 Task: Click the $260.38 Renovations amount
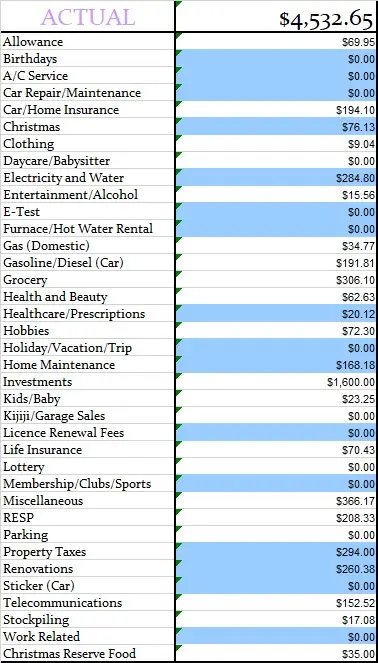coord(356,569)
